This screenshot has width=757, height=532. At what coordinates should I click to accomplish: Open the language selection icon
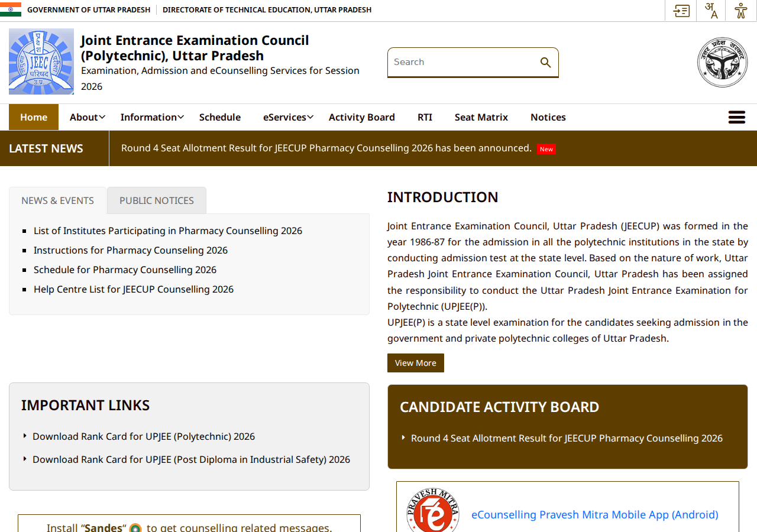(x=711, y=11)
